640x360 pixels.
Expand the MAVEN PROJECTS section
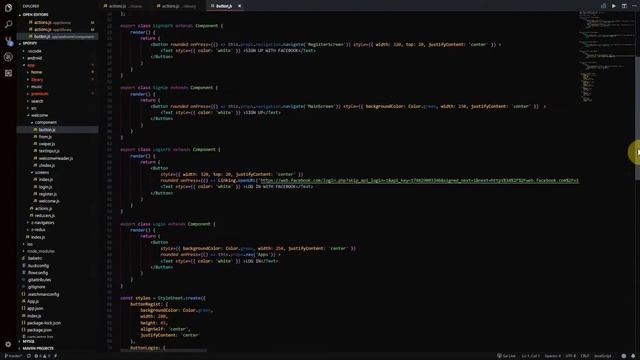click(x=38, y=348)
